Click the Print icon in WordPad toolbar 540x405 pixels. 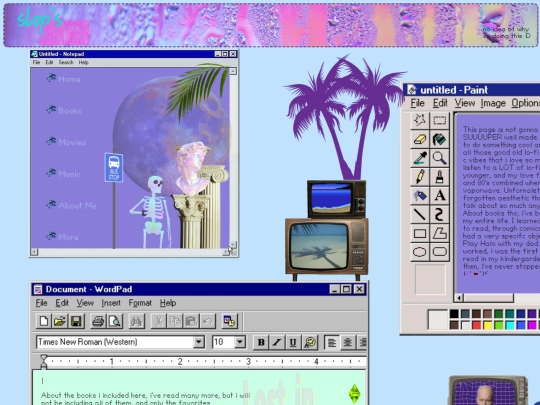point(98,321)
